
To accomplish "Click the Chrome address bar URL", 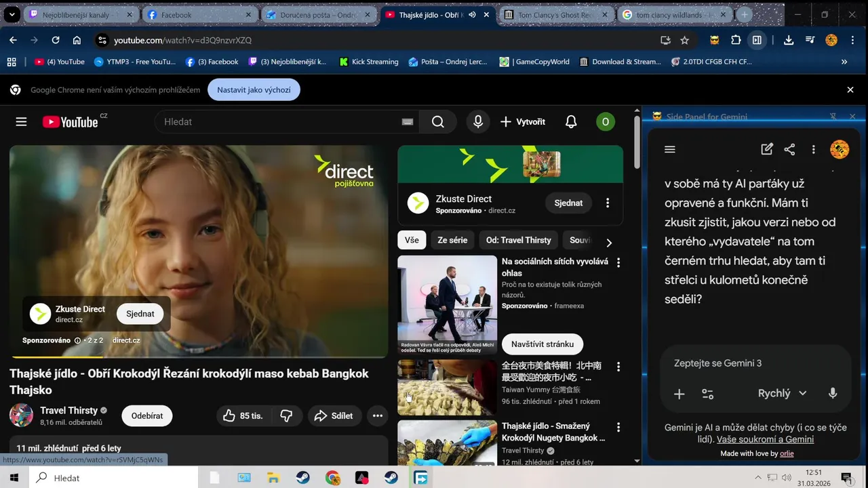I will pyautogui.click(x=182, y=40).
